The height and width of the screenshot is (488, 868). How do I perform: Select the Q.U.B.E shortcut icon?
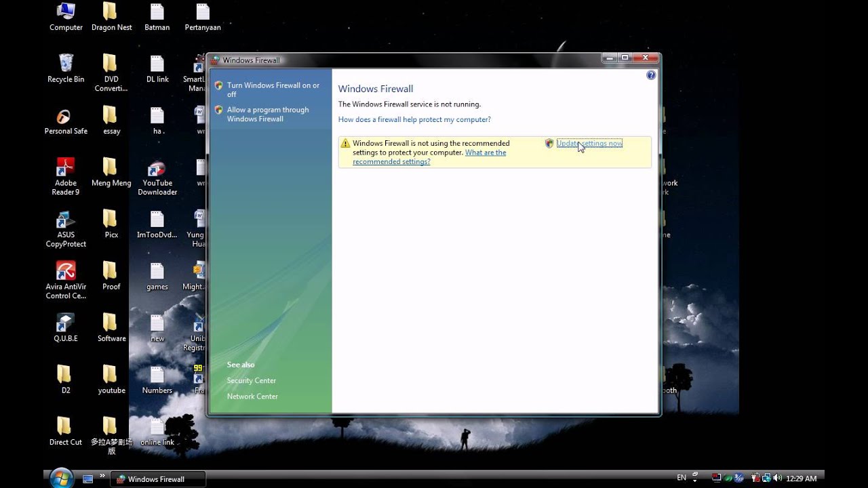click(x=66, y=328)
